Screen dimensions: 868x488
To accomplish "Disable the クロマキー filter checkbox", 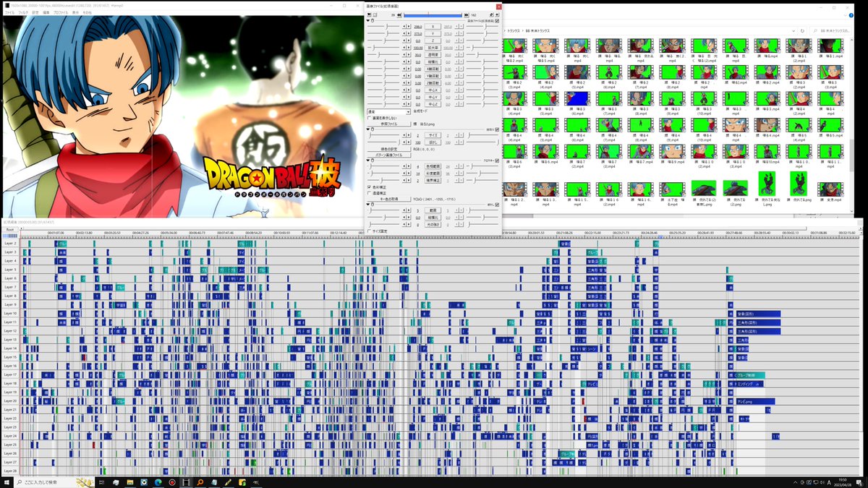I will point(497,160).
